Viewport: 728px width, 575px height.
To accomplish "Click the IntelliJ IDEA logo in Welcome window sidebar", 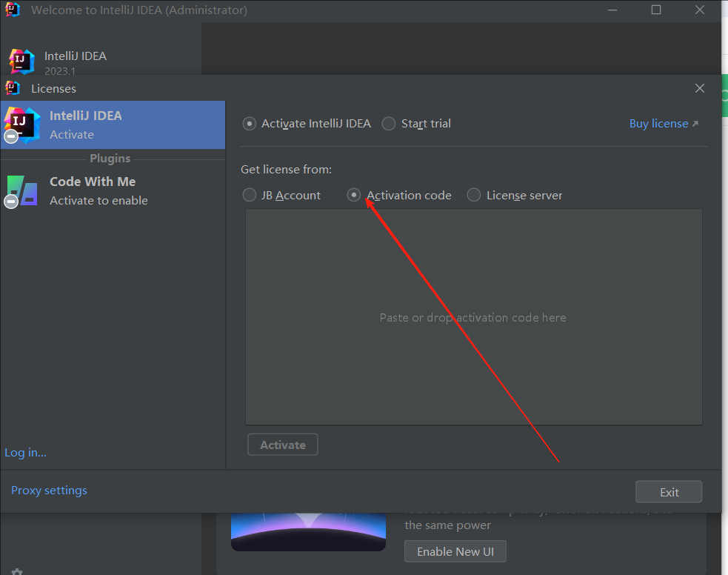I will click(21, 62).
